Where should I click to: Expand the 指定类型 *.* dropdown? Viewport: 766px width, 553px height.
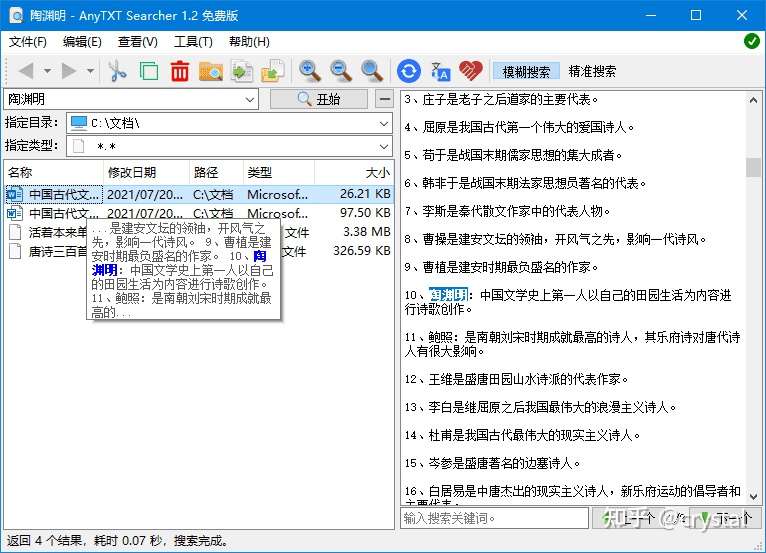(384, 146)
